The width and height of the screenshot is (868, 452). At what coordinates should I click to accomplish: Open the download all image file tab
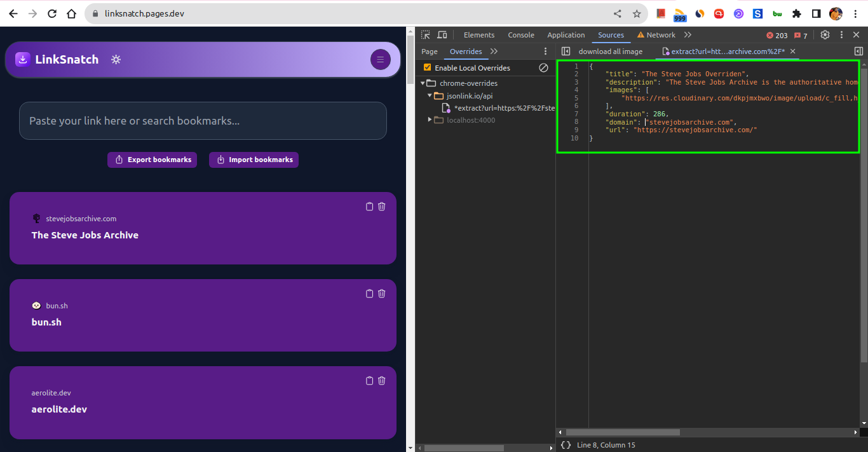[610, 51]
